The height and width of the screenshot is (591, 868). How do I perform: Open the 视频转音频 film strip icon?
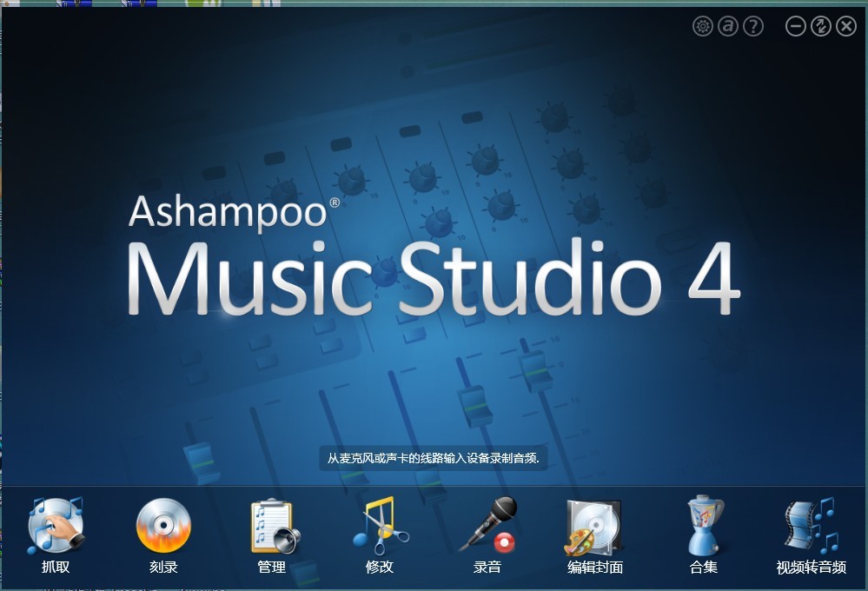point(812,525)
